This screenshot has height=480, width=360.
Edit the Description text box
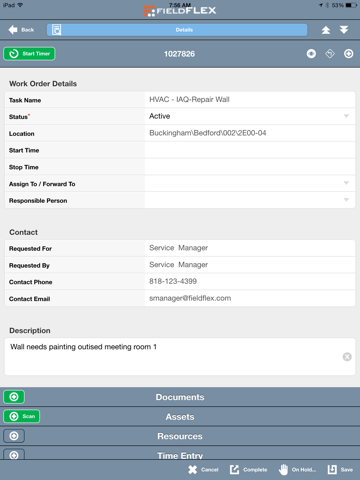[180, 357]
